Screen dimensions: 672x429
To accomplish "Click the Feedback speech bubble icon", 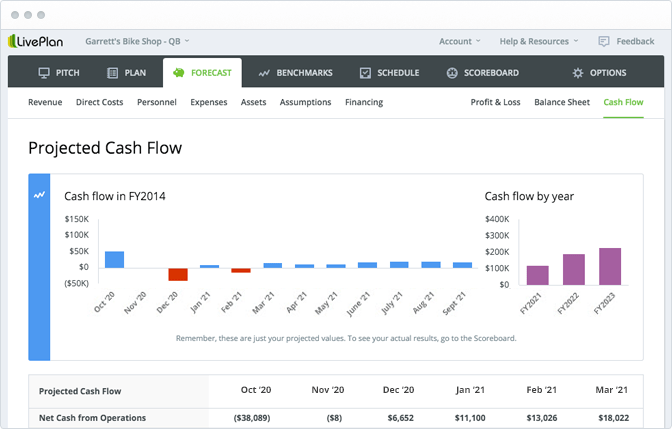I will pyautogui.click(x=604, y=41).
